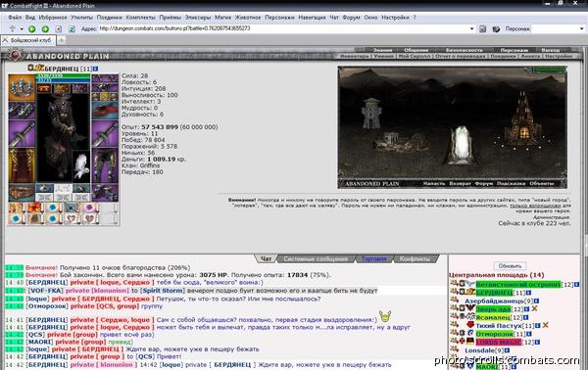This screenshot has width=588, height=370.
Task: Open the Безопасность section
Action: tap(465, 50)
